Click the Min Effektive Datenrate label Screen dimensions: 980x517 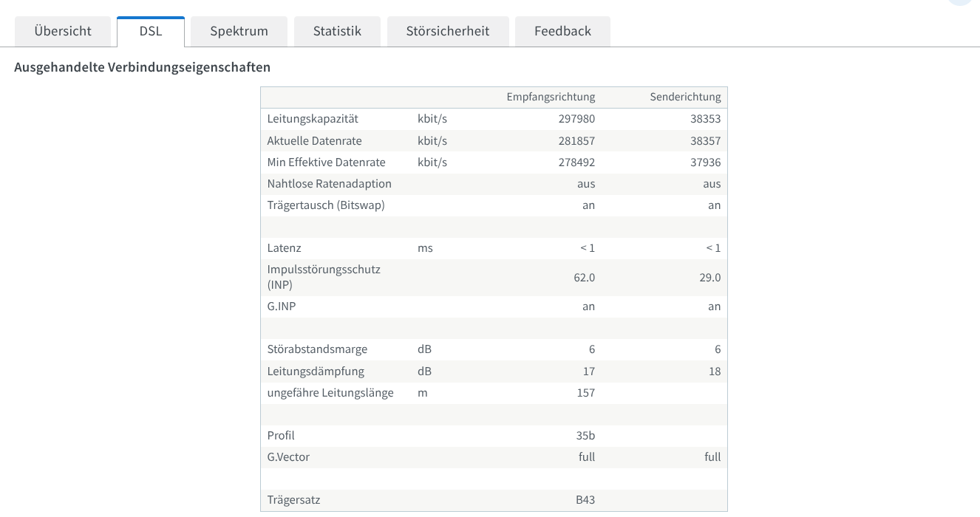326,162
